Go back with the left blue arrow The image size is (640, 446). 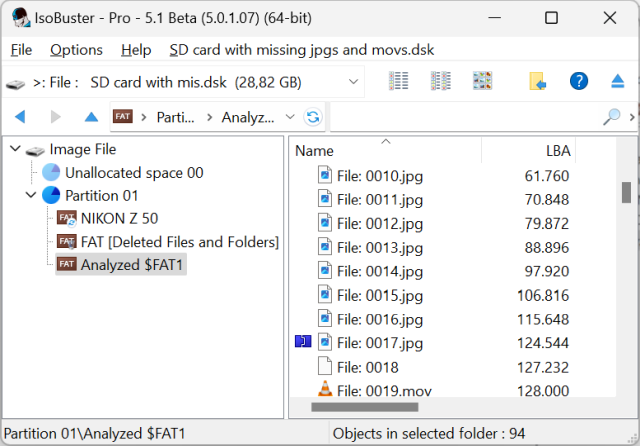[x=20, y=117]
